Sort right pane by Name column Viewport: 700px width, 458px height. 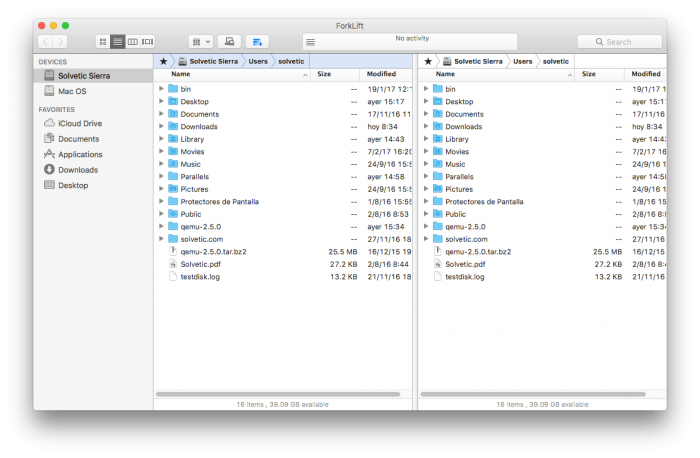point(497,74)
